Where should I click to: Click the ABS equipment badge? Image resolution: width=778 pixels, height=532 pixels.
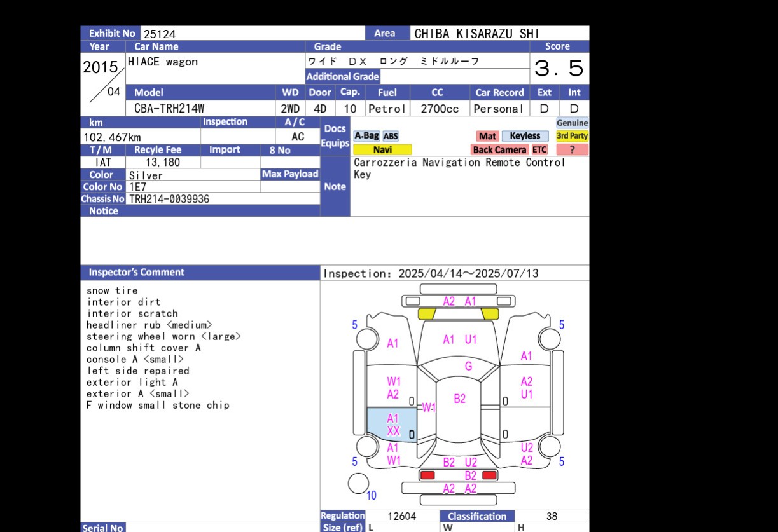[x=391, y=136]
